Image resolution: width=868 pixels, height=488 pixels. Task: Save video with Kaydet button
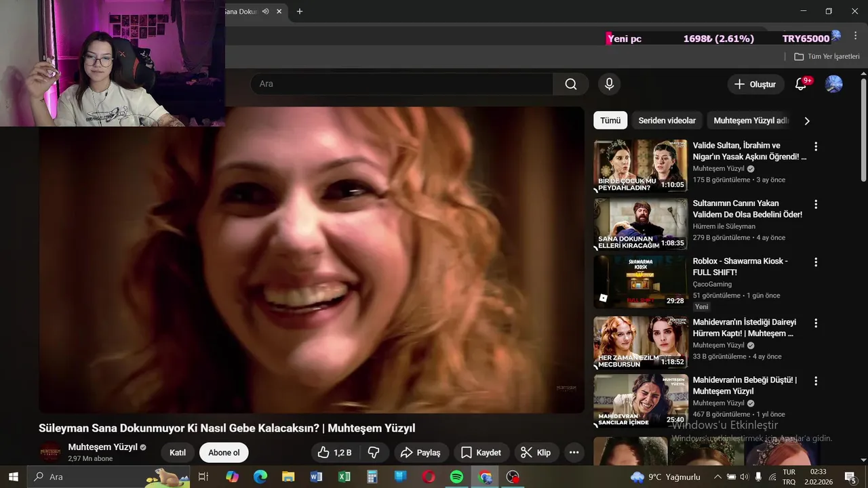coord(481,453)
